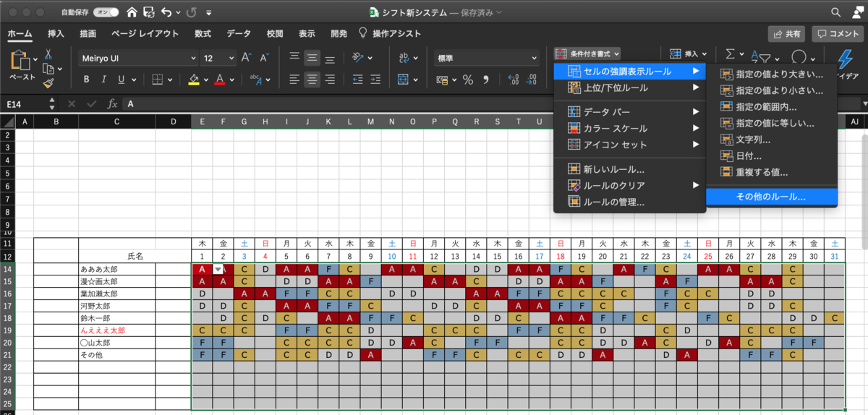868x415 pixels.
Task: Toggle the 自動保存 autosave switch
Action: 106,12
